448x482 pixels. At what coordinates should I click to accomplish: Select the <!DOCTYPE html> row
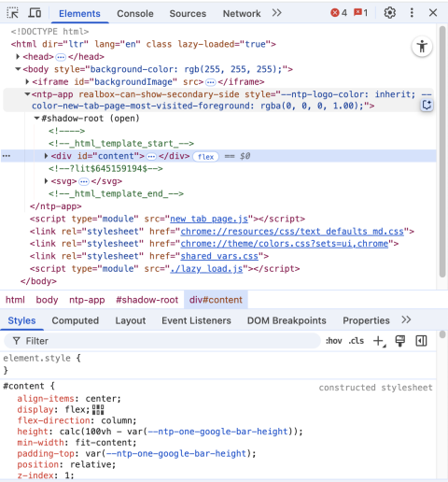point(49,32)
